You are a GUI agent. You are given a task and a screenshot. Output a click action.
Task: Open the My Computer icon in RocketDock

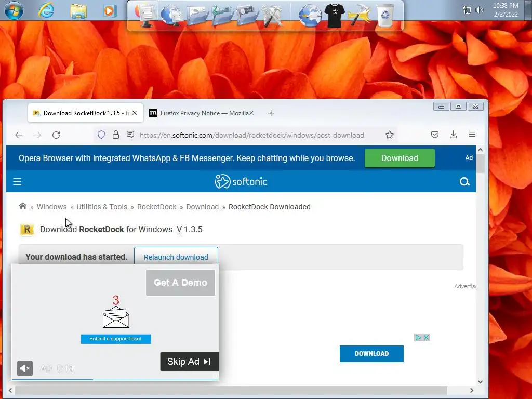click(145, 14)
